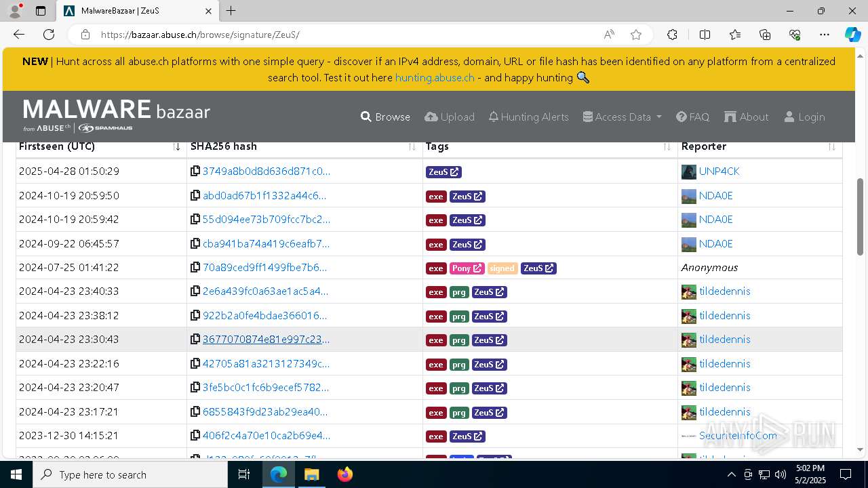Copy hash 922b2a0fe4bdae366016 with copy icon
Image resolution: width=868 pixels, height=488 pixels.
pos(195,316)
